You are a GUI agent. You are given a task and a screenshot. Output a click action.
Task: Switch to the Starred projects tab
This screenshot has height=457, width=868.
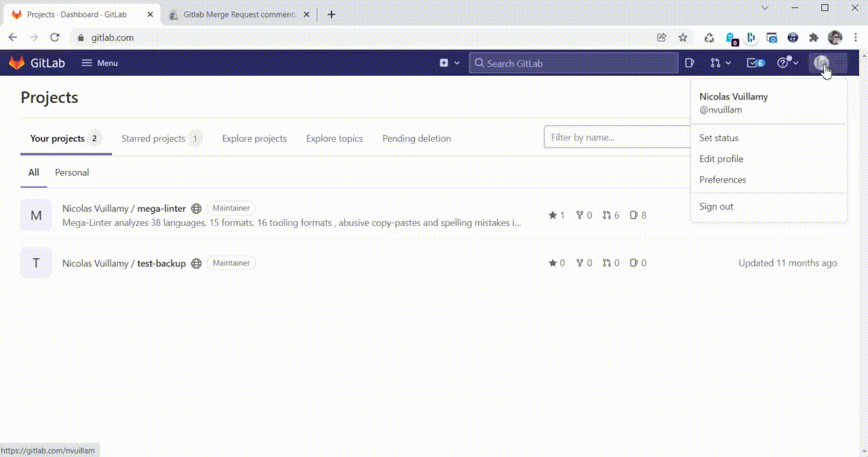point(153,138)
